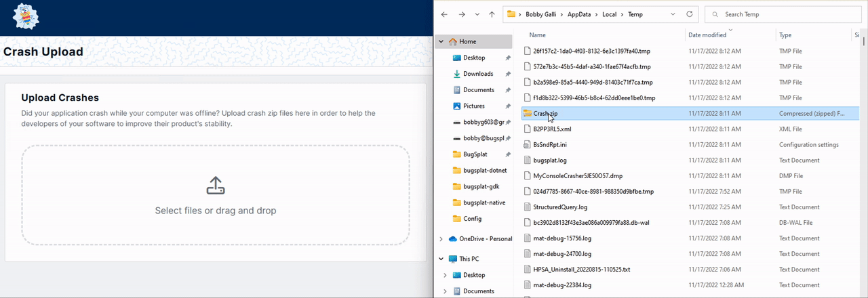Click the select files drop zone
The height and width of the screenshot is (298, 868).
(x=215, y=195)
